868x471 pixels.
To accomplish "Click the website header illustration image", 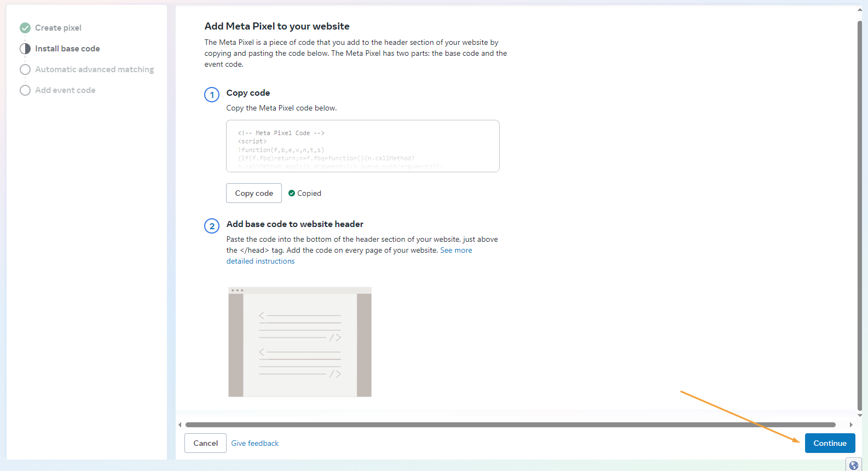I will click(x=300, y=342).
